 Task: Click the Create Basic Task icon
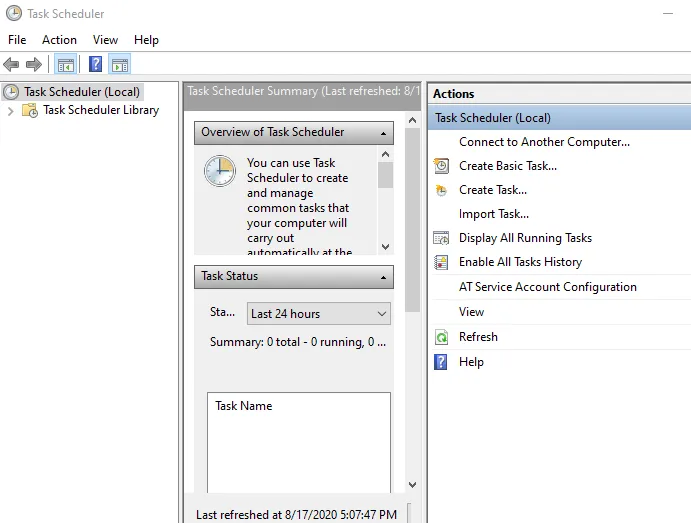click(x=441, y=166)
